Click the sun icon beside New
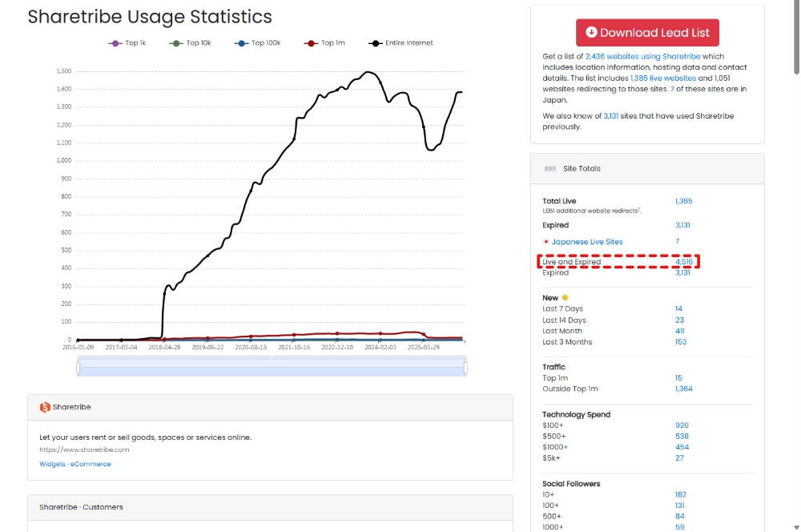 click(565, 298)
